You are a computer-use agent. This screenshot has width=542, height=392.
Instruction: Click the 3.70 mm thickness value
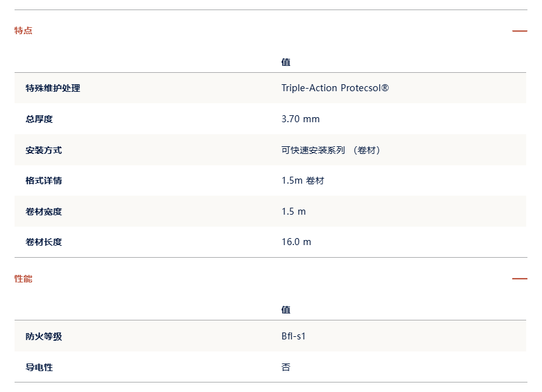(300, 119)
